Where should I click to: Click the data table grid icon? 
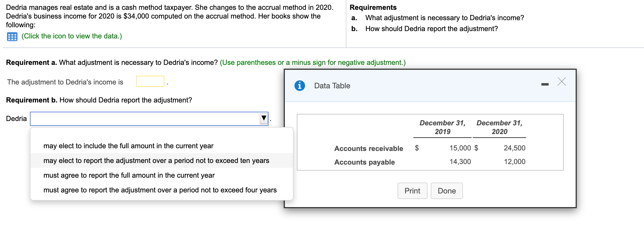[x=12, y=37]
